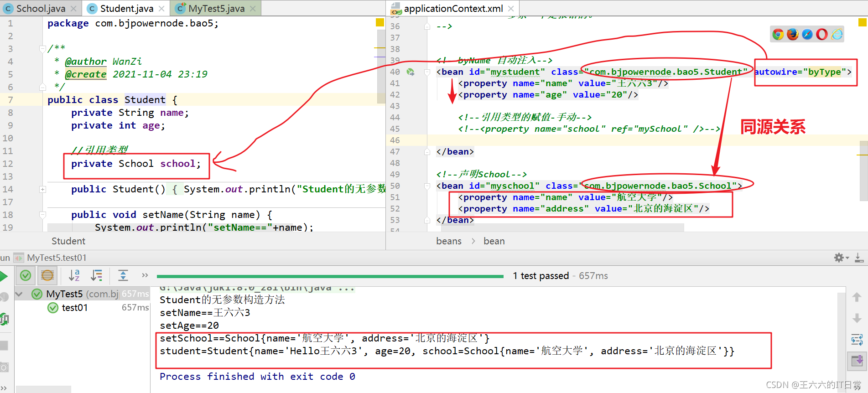Screen dimensions: 868x393
Task: Switch to the School.java tab
Action: click(x=41, y=9)
